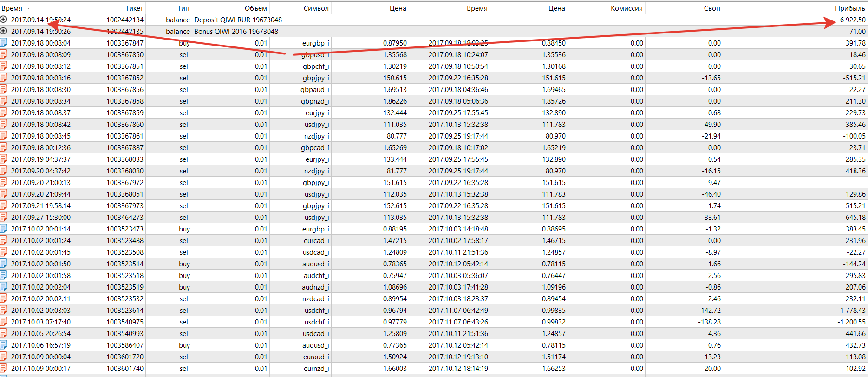This screenshot has height=377, width=868.
Task: Click the sell order icon for ticket 1003367850
Action: (x=3, y=54)
